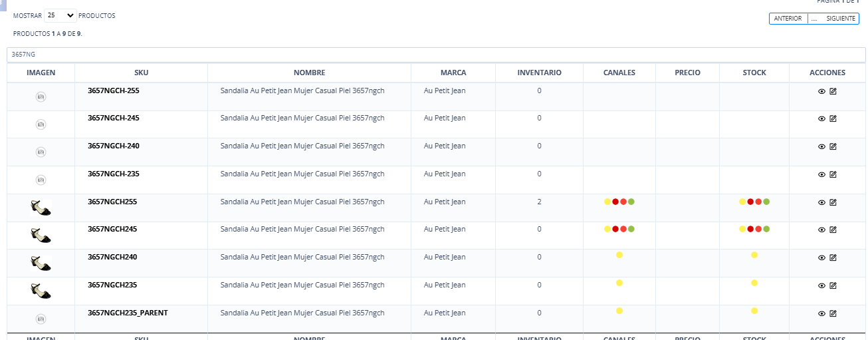Viewport: 868px width, 340px height.
Task: Click SKU text 3657NGCH245
Action: point(112,229)
